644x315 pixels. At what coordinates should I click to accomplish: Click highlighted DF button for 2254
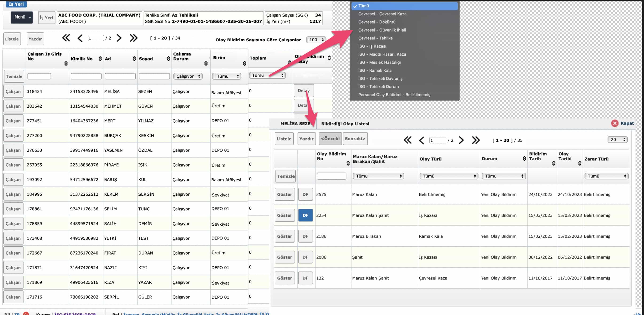(x=305, y=215)
